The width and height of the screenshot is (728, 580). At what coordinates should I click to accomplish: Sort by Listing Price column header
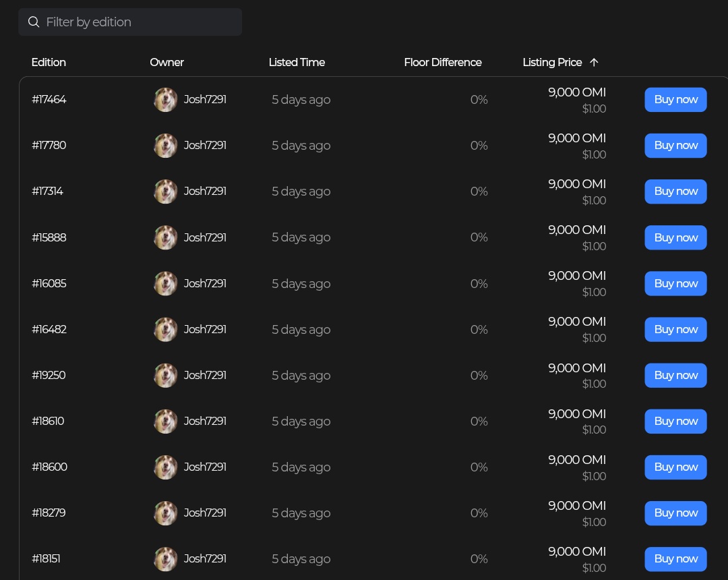tap(552, 62)
